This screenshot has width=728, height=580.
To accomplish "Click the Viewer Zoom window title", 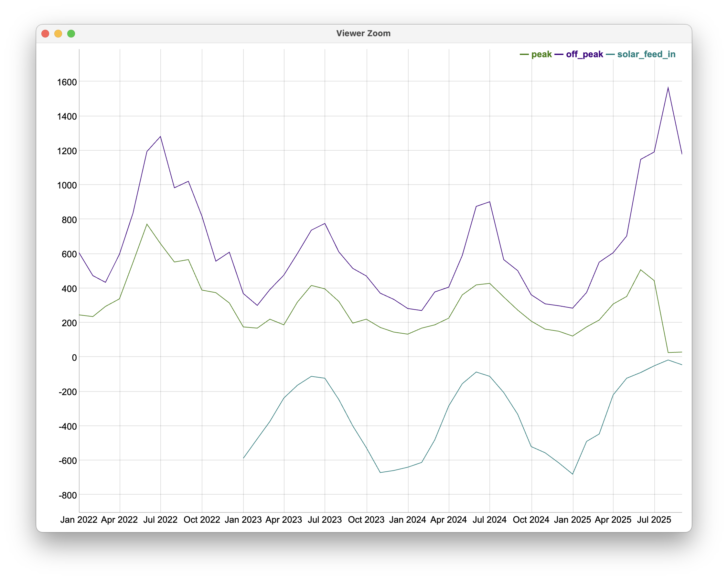I will coord(363,33).
